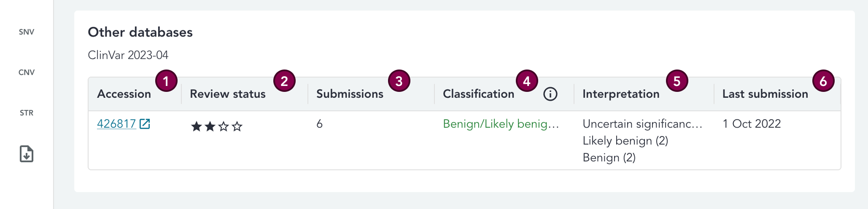Click annotation marker number 4
Image resolution: width=868 pixels, height=209 pixels.
527,81
